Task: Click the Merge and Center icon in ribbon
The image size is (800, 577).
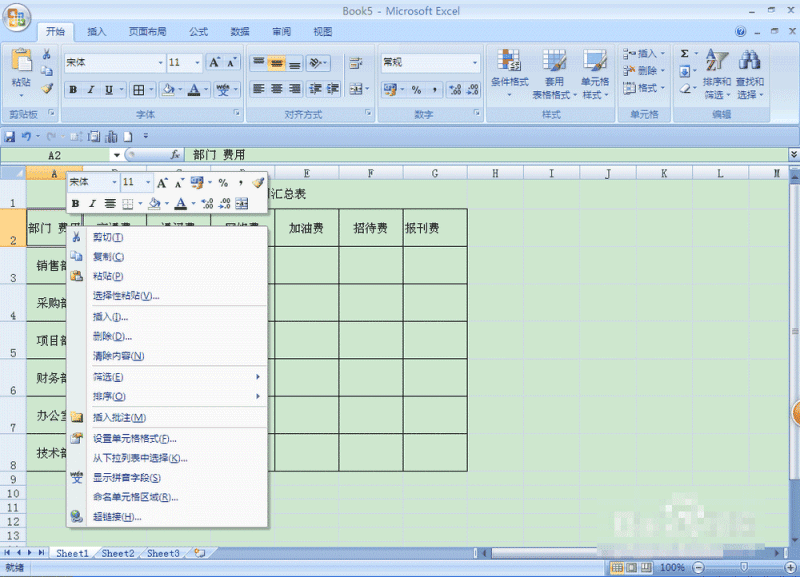Action: coord(356,89)
